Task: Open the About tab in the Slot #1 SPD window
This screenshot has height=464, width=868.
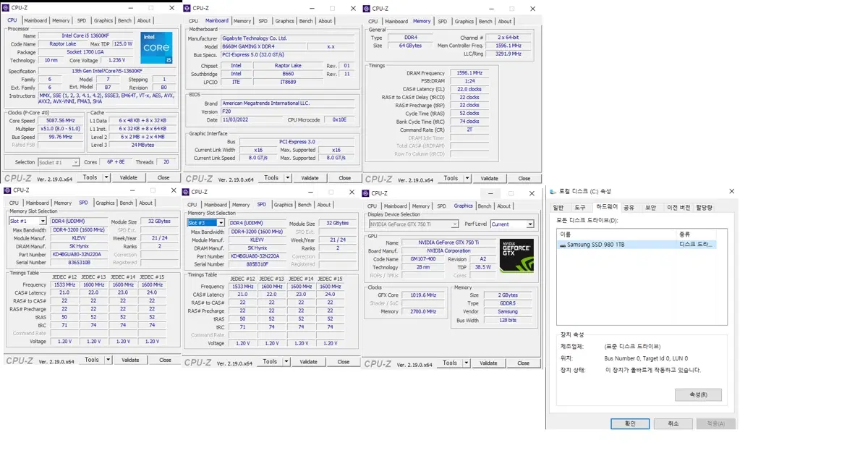Action: pyautogui.click(x=146, y=203)
